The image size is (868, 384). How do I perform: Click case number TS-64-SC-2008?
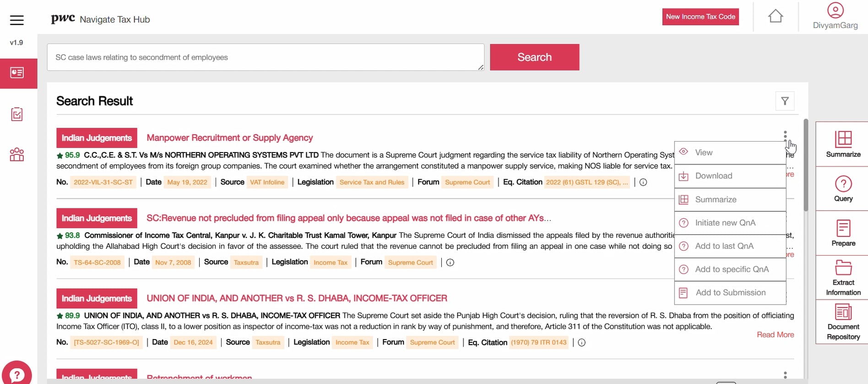(97, 263)
